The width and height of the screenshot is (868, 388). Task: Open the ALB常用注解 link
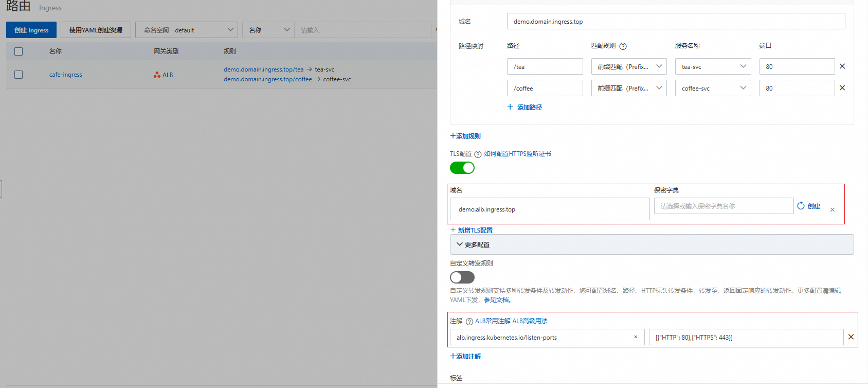tap(493, 321)
